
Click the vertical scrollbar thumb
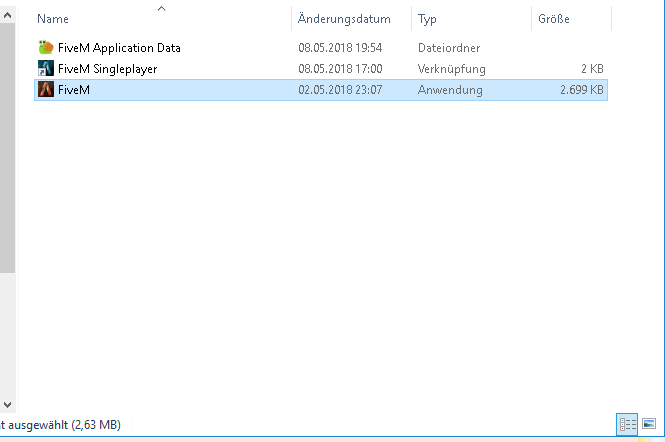tap(7, 148)
